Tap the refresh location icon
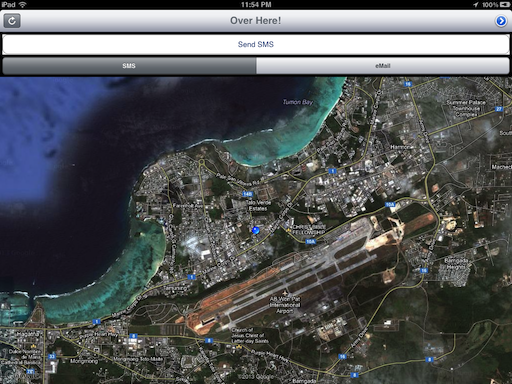The image size is (512, 384). coord(12,21)
